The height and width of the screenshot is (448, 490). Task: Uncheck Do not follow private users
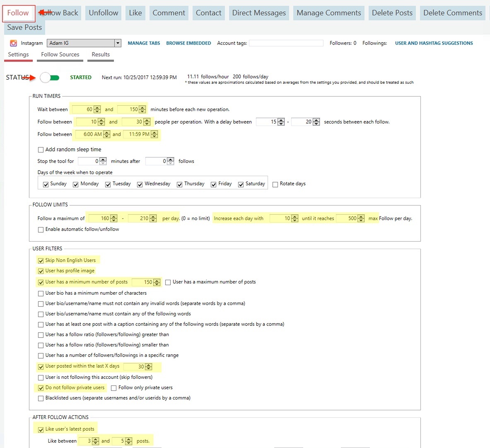coord(41,388)
